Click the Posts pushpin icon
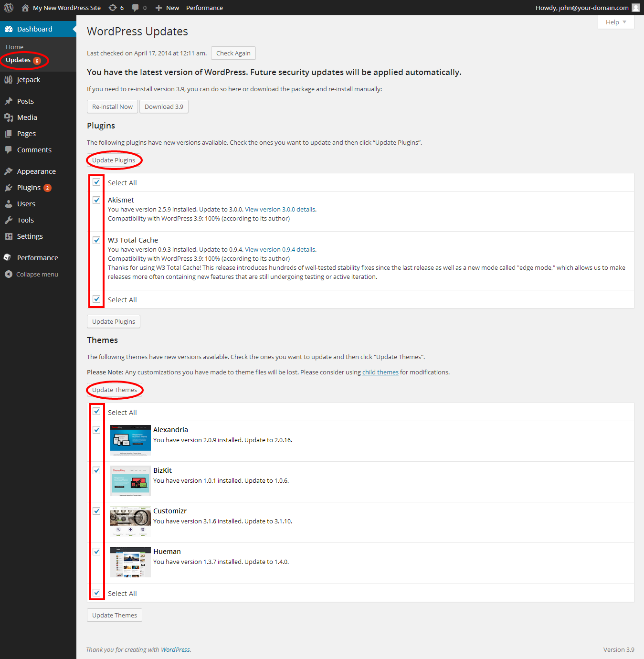644x659 pixels. point(9,101)
